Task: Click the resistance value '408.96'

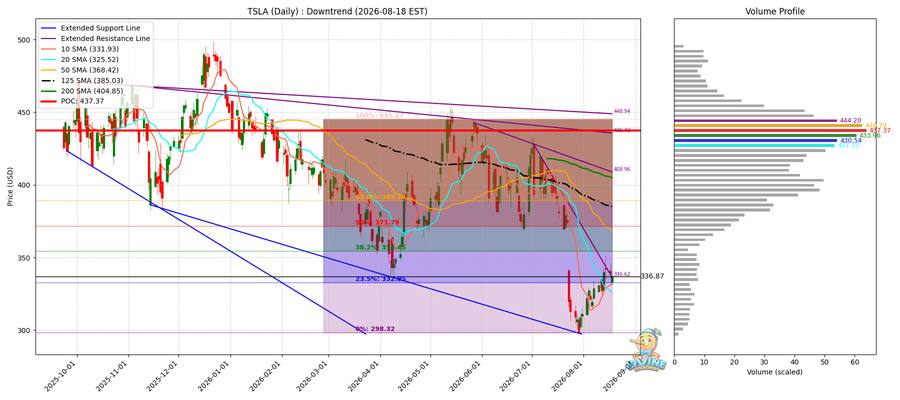Action: coord(622,170)
